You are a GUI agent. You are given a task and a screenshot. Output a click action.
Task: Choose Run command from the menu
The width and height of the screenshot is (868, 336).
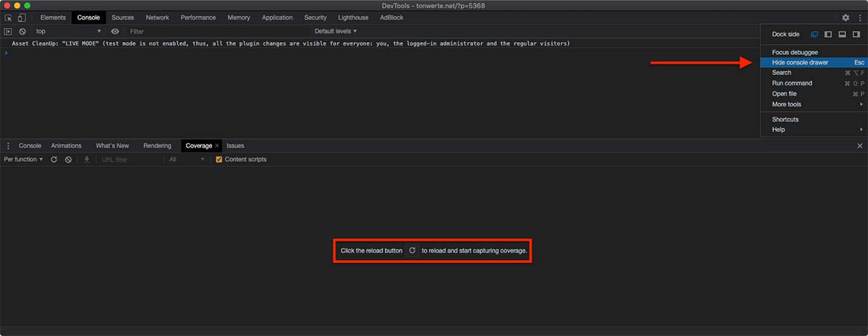point(814,83)
